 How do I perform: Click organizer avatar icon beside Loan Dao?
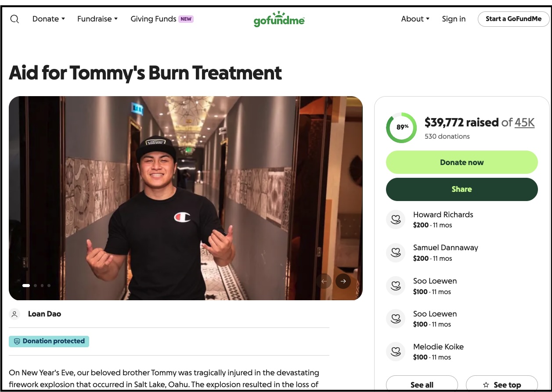click(x=14, y=314)
